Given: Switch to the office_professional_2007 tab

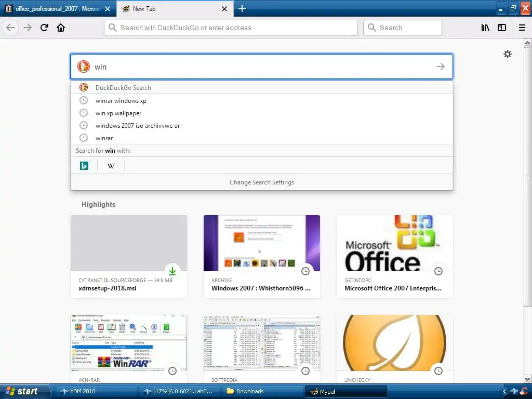Looking at the screenshot, I should coord(58,9).
